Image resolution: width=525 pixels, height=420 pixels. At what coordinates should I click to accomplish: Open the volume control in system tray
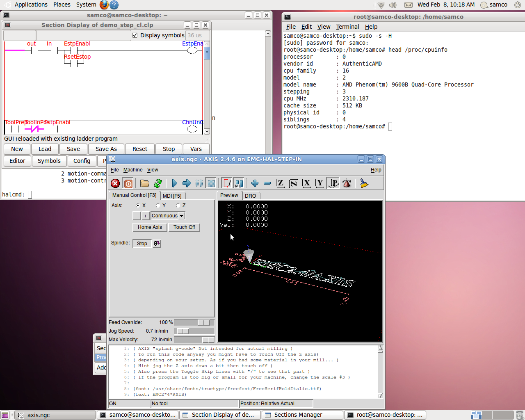[x=393, y=5]
